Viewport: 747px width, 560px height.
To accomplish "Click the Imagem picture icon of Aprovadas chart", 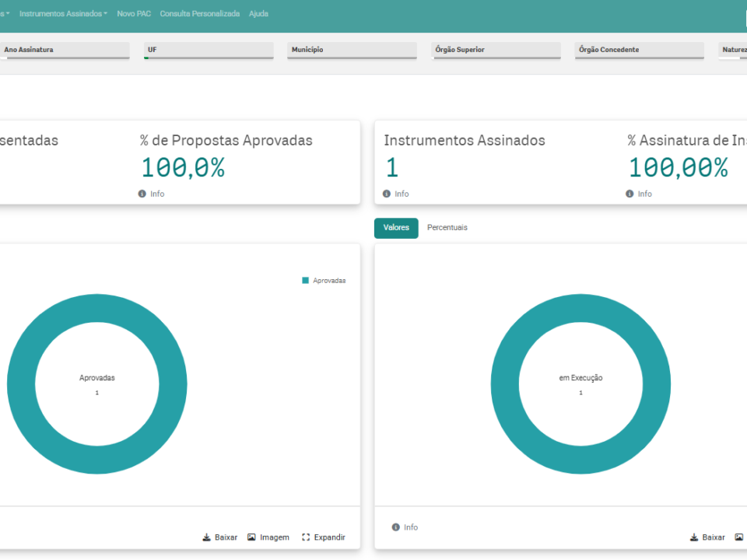I will (x=251, y=537).
